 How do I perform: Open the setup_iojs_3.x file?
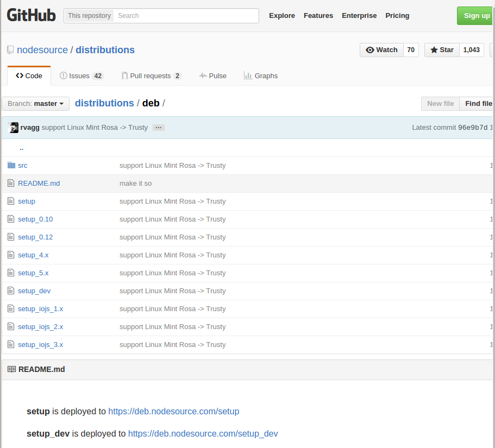pyautogui.click(x=40, y=344)
